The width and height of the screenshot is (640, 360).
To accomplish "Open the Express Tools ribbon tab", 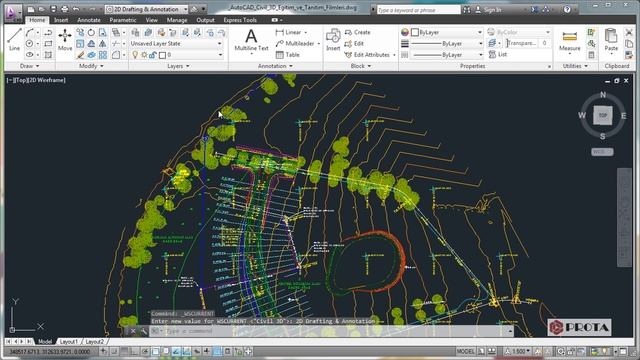I will click(x=240, y=20).
